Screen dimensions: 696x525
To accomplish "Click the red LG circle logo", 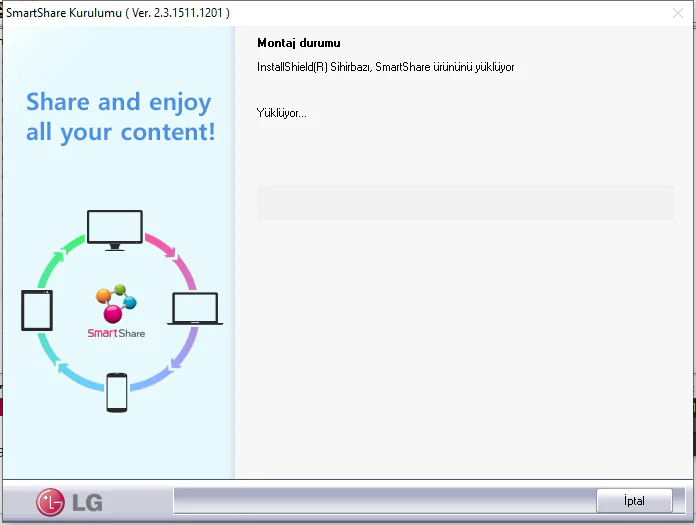I will coord(50,502).
